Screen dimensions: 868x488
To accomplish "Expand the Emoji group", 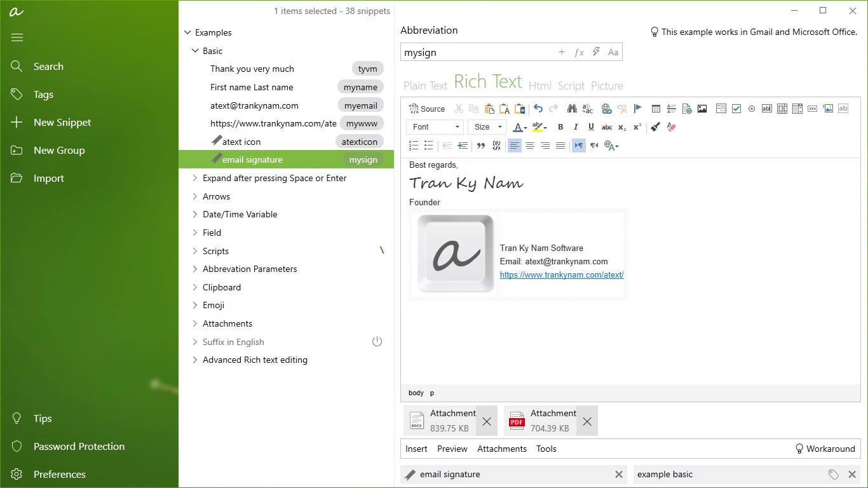I will [194, 305].
